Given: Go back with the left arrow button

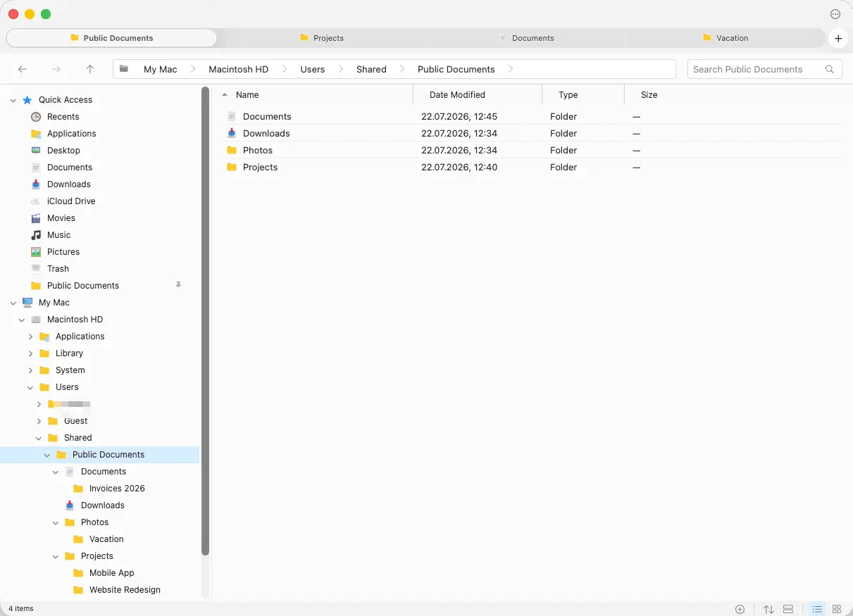Looking at the screenshot, I should pyautogui.click(x=23, y=69).
